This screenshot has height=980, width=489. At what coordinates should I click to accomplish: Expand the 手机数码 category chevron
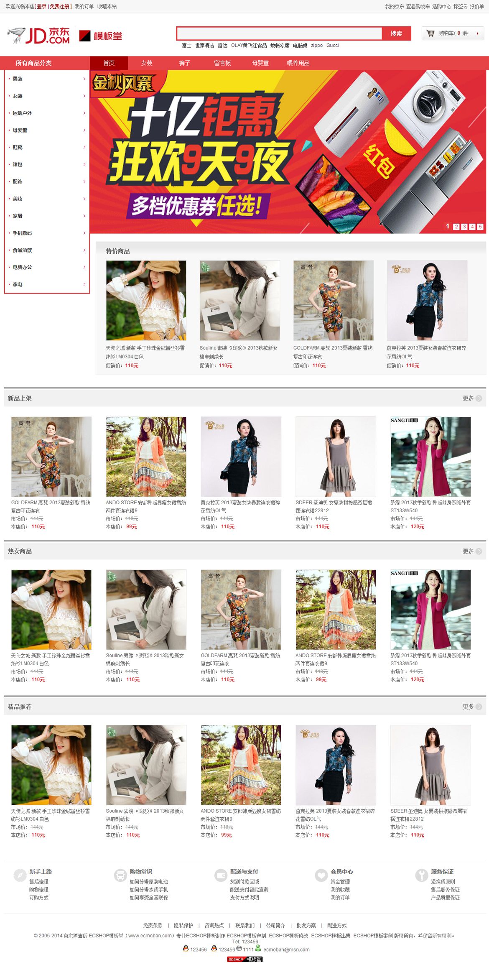tap(84, 233)
